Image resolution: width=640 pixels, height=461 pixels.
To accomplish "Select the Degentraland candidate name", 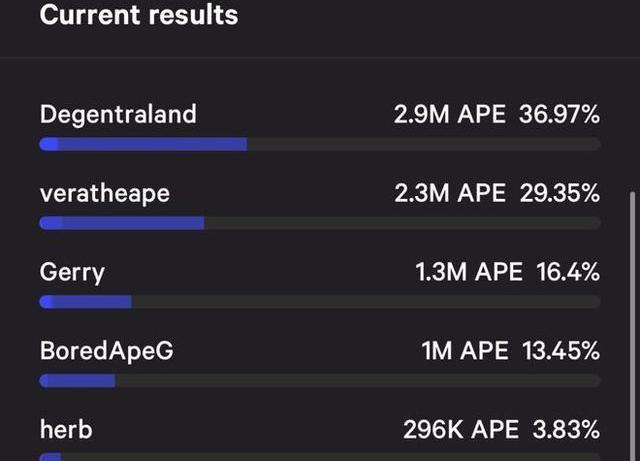I will pyautogui.click(x=118, y=114).
